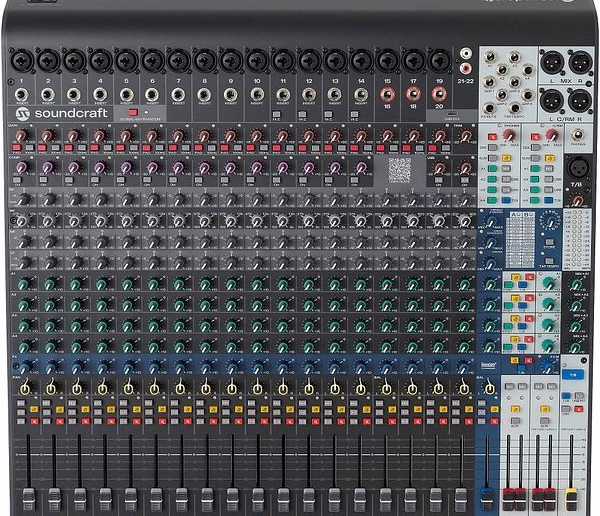The height and width of the screenshot is (516, 600).
Task: Adjust the red Phones level knob
Action: tap(509, 134)
